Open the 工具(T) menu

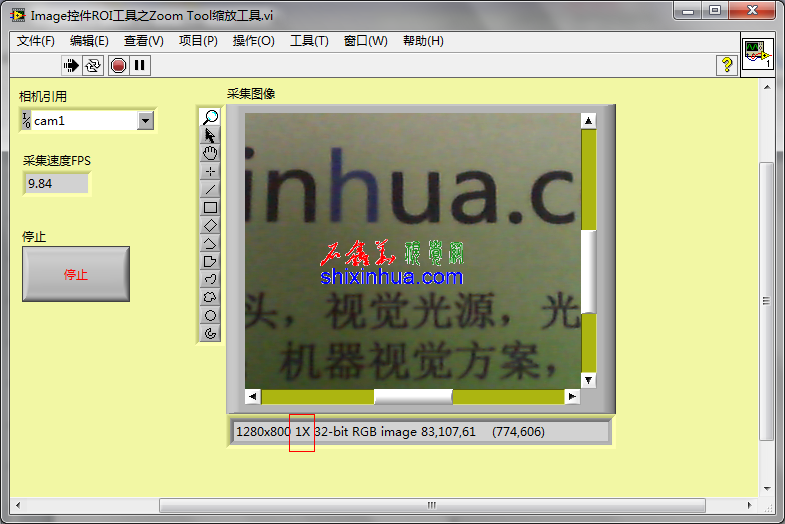[309, 41]
